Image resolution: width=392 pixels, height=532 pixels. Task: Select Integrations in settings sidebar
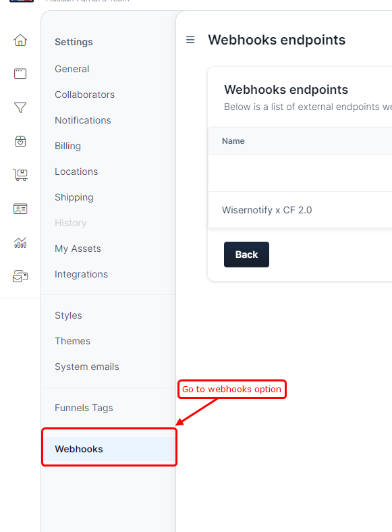coord(82,274)
